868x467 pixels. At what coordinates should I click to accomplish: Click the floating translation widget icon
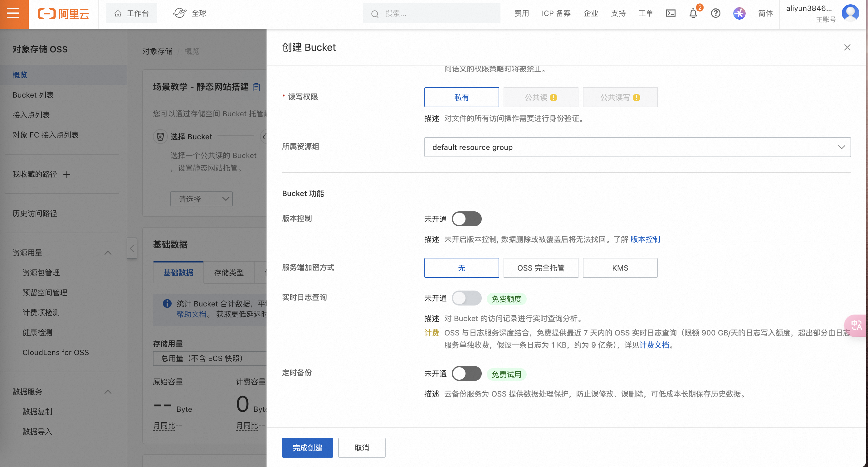coord(856,325)
